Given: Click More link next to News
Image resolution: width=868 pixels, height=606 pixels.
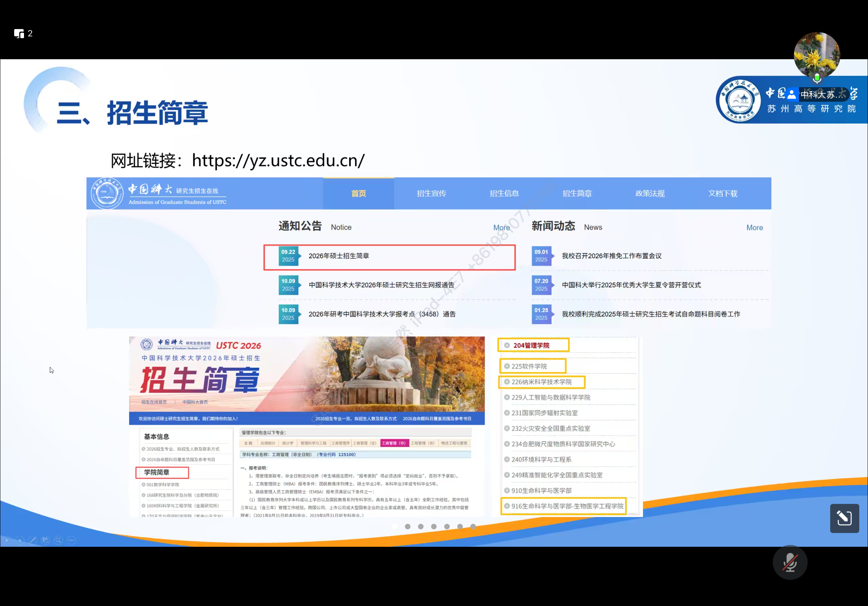Looking at the screenshot, I should click(x=754, y=227).
